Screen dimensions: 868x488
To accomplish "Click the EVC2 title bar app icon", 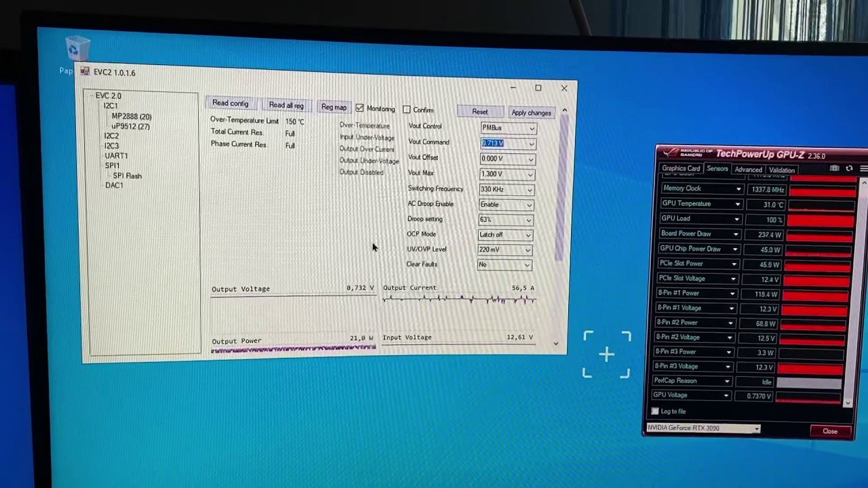I will point(85,70).
